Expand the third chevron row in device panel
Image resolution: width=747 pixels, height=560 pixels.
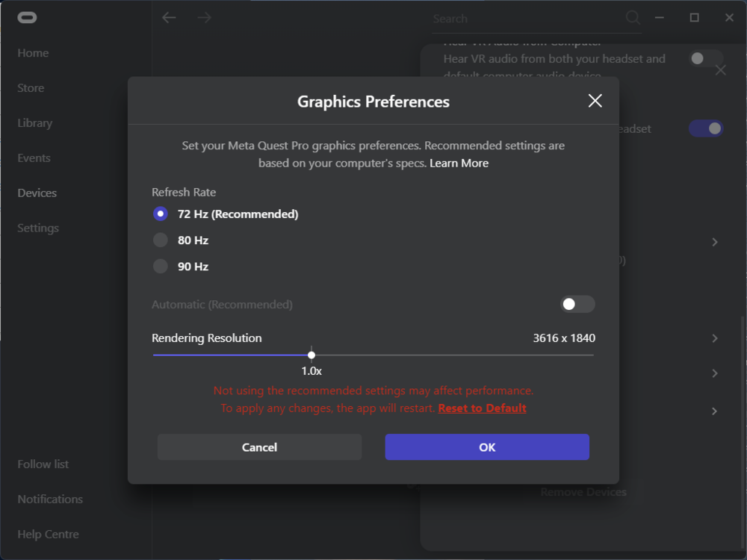coord(715,373)
